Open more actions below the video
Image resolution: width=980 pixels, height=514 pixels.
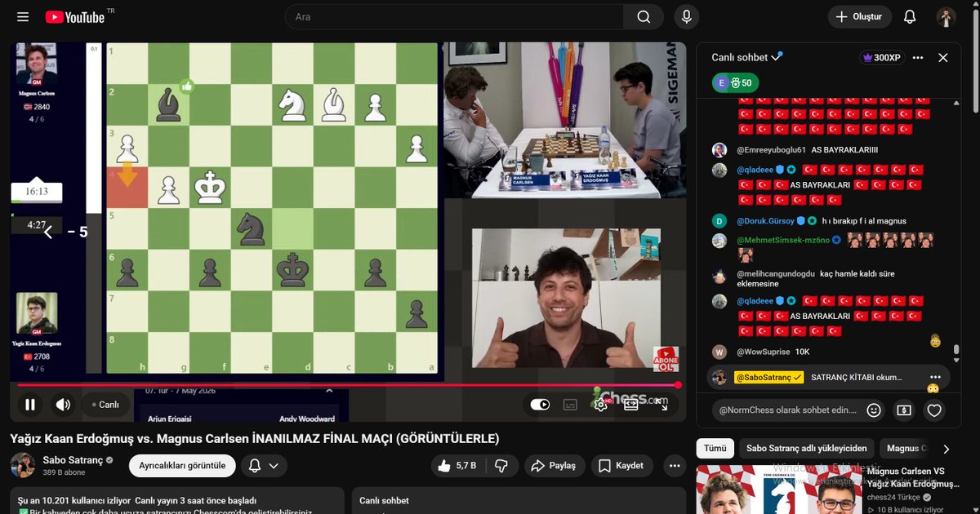tap(674, 466)
